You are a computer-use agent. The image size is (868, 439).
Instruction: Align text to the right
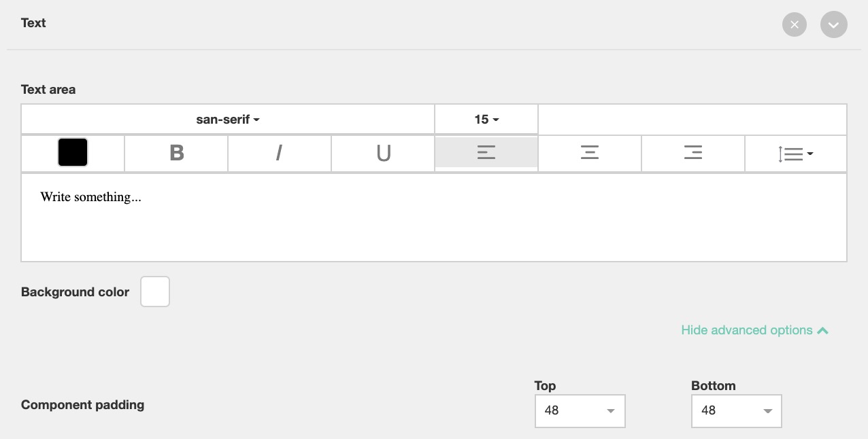tap(692, 153)
